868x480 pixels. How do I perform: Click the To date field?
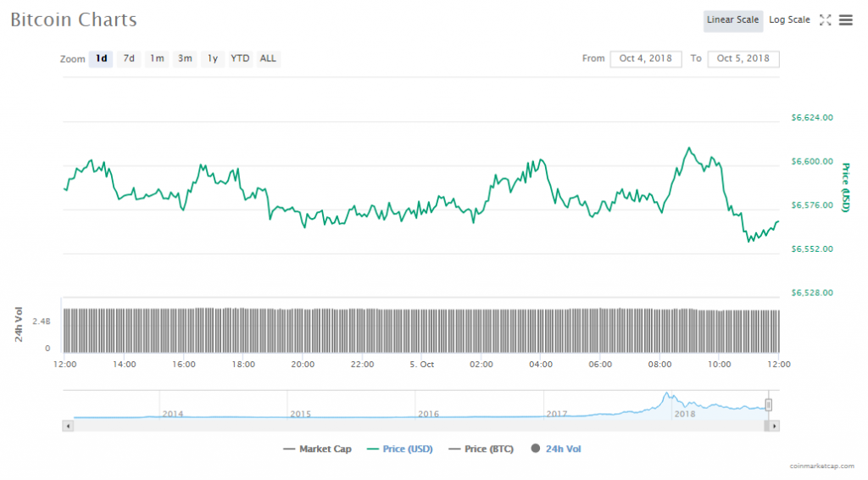743,59
